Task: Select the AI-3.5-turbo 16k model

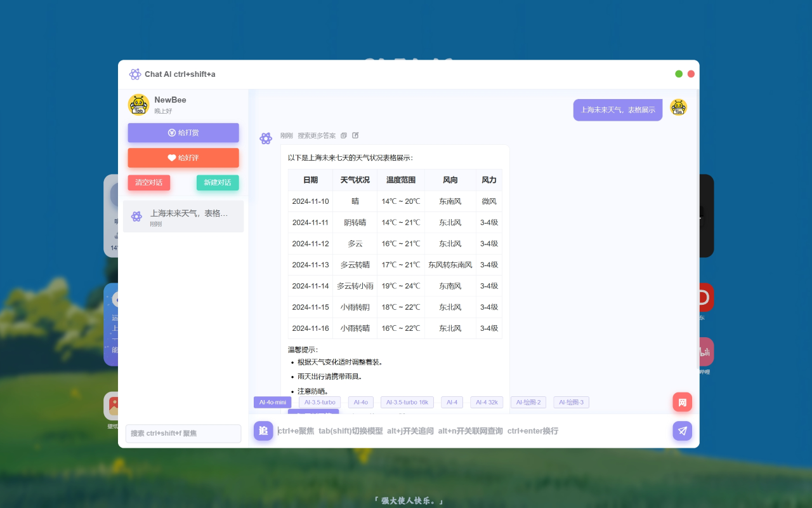Action: pos(407,402)
